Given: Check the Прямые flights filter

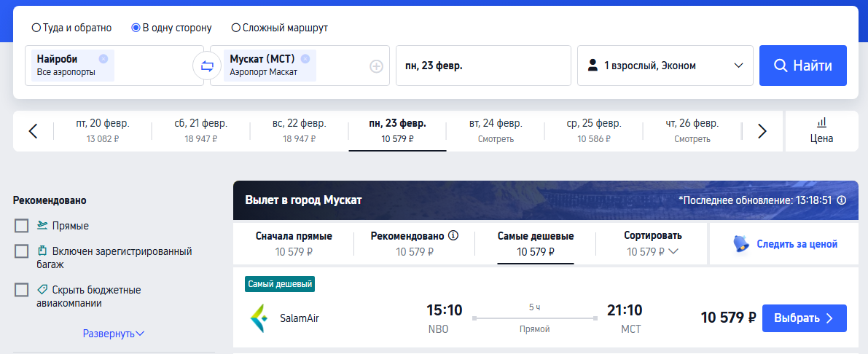Looking at the screenshot, I should click(x=22, y=226).
